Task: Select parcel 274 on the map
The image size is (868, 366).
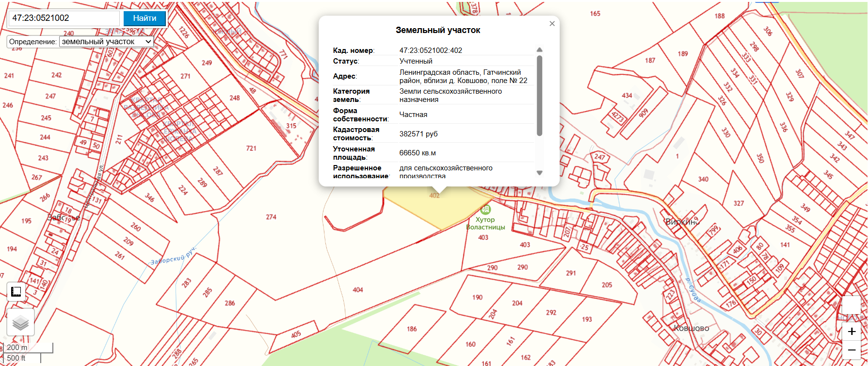Action: [271, 217]
